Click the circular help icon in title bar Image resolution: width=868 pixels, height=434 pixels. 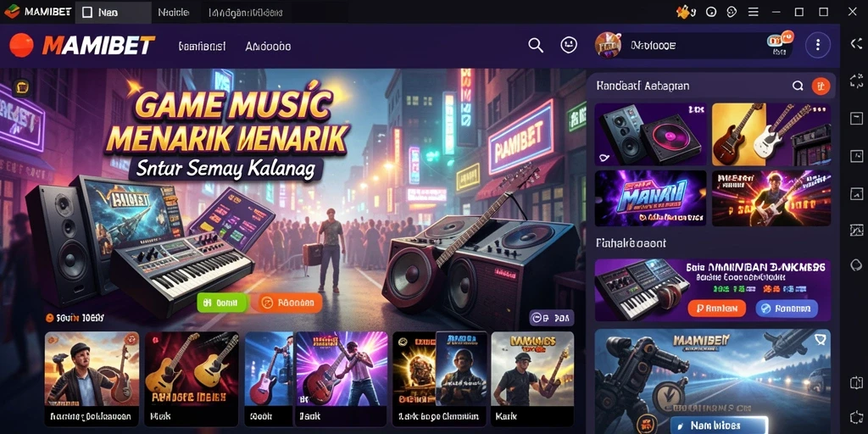[711, 12]
